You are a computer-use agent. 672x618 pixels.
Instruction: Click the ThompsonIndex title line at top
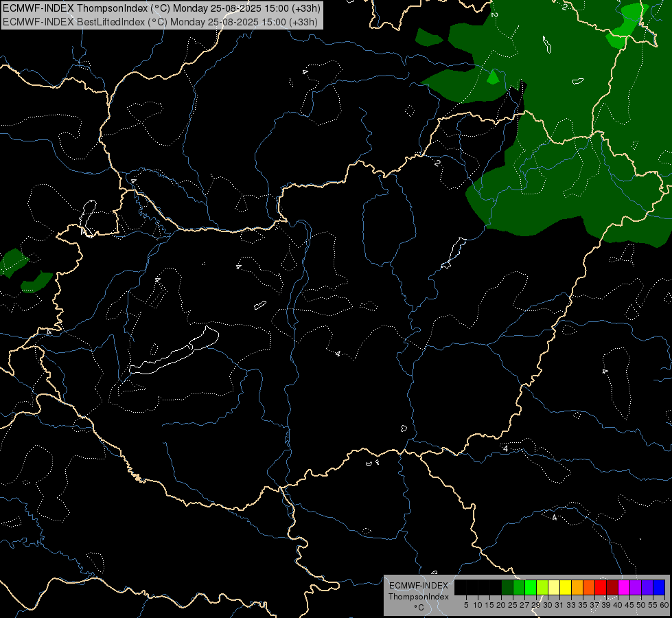161,8
